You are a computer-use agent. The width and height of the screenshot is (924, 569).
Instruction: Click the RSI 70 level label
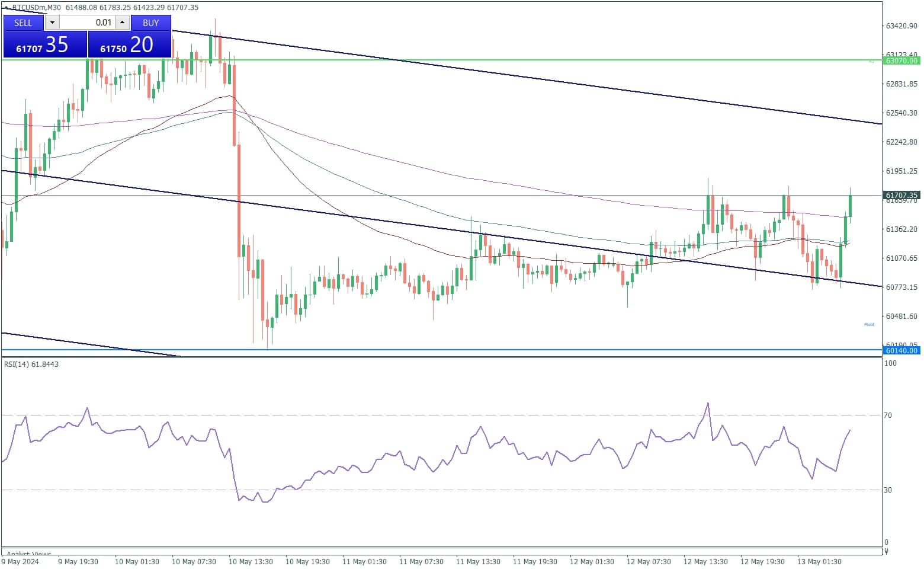(887, 415)
